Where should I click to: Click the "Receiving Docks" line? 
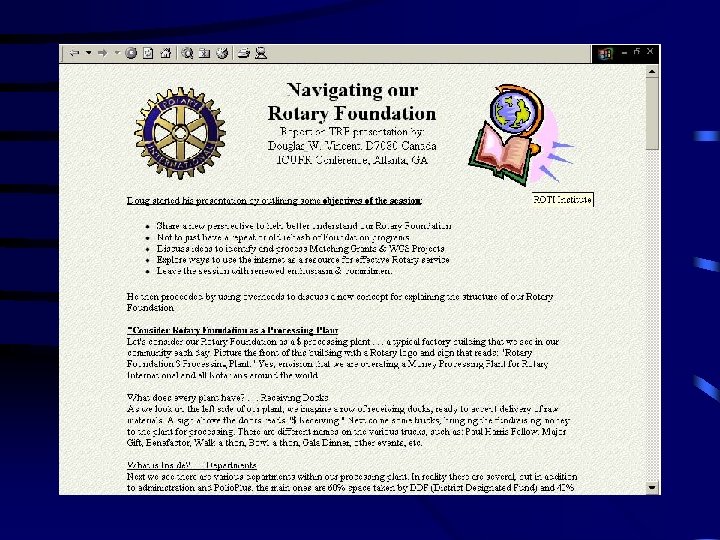228,398
